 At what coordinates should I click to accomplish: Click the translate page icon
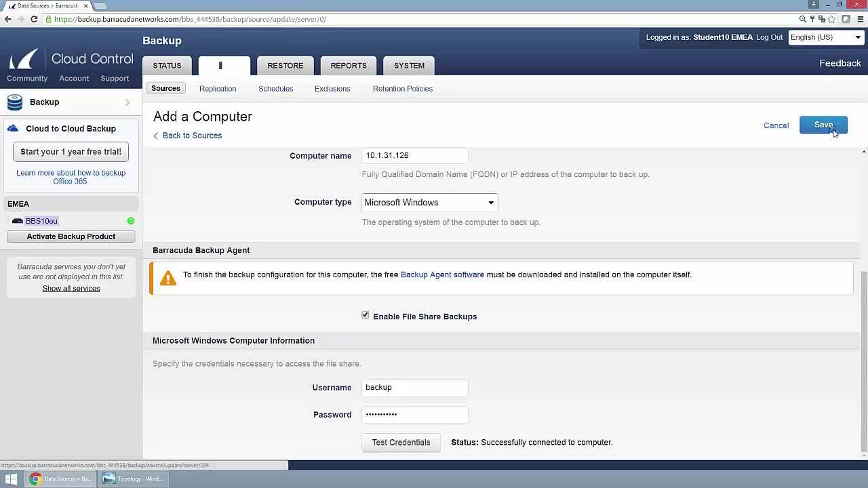(x=822, y=19)
